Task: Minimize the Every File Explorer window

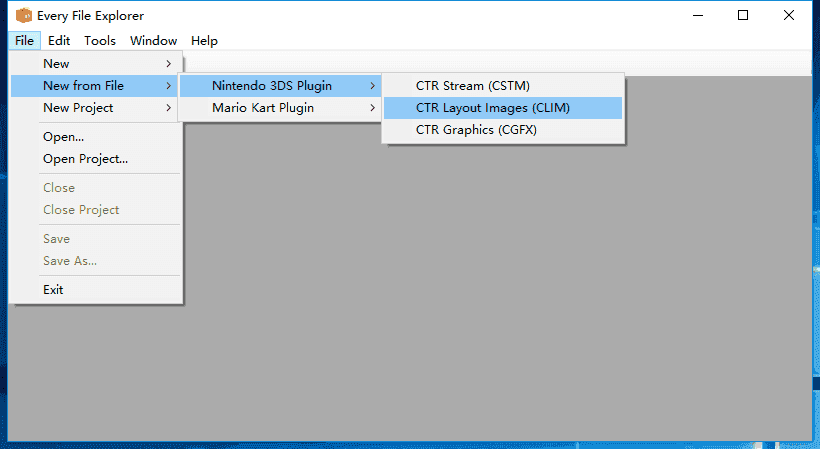Action: (698, 16)
